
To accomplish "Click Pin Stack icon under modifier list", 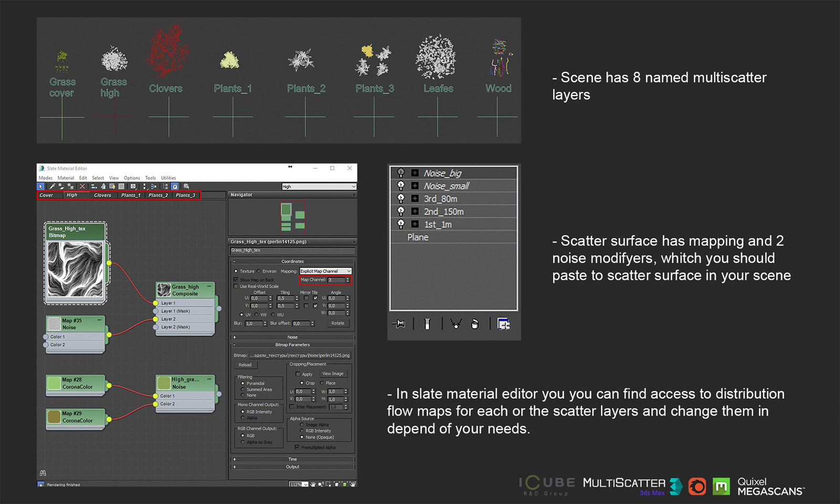I will (398, 324).
